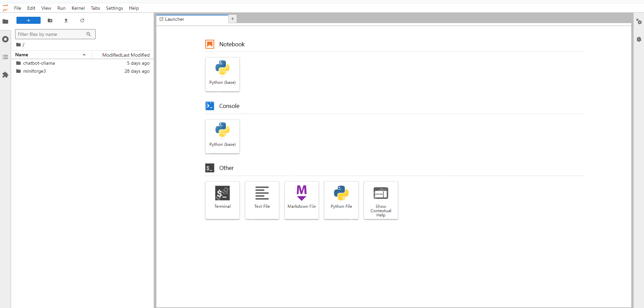Click the search magnifier in file filter
644x308 pixels.
(x=89, y=34)
